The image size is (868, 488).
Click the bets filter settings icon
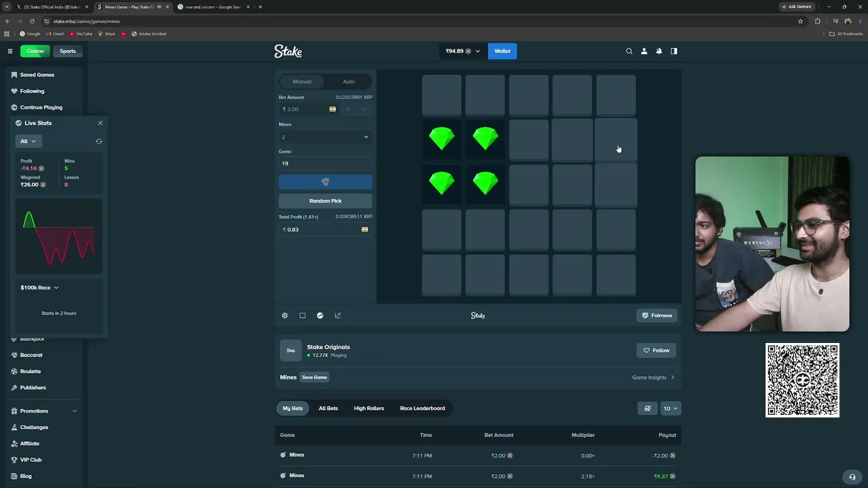point(648,408)
